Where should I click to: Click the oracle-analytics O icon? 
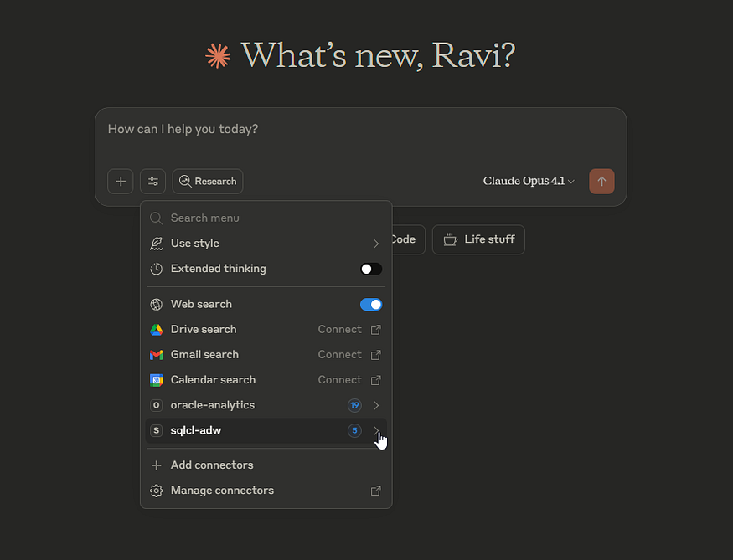156,405
